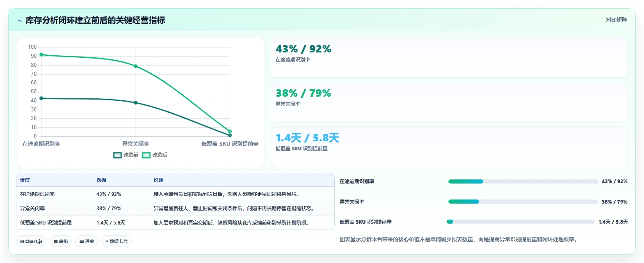Select the 异常关闭率 table row label
The image size is (644, 263).
(x=32, y=209)
